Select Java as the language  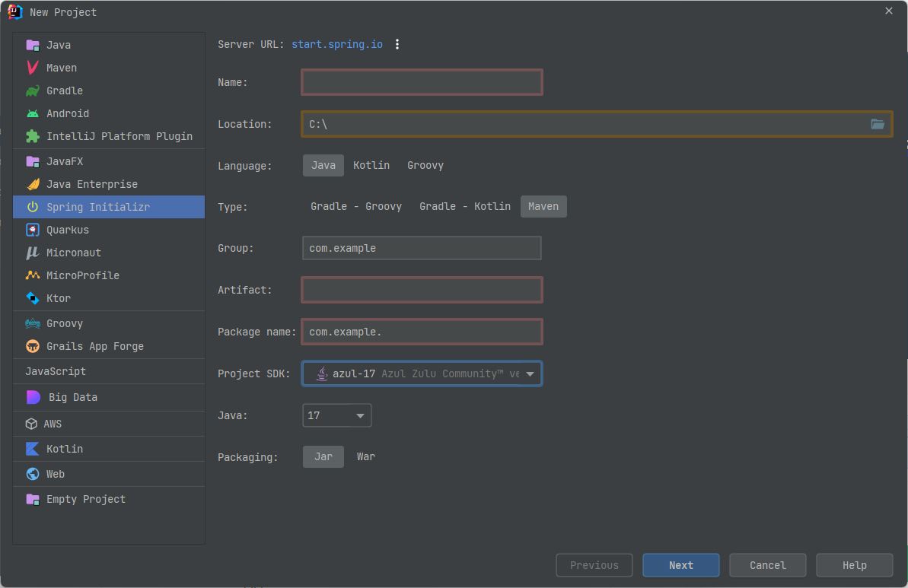[323, 166]
